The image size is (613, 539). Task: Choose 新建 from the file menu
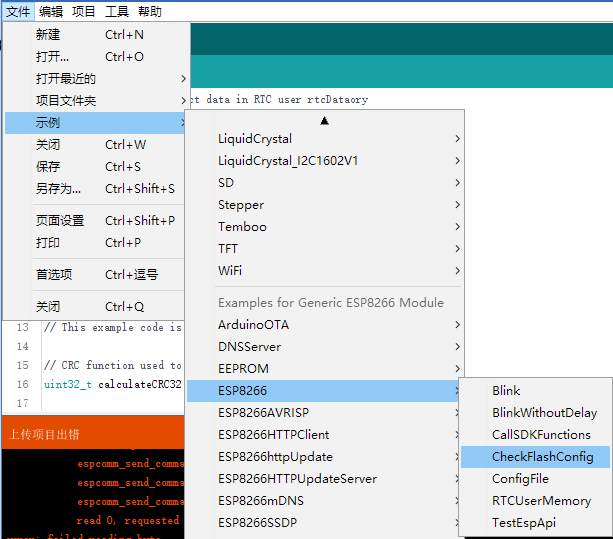point(95,35)
